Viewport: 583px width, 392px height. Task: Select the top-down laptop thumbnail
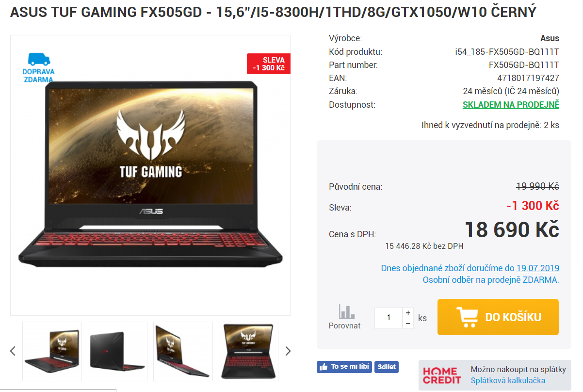(x=248, y=351)
